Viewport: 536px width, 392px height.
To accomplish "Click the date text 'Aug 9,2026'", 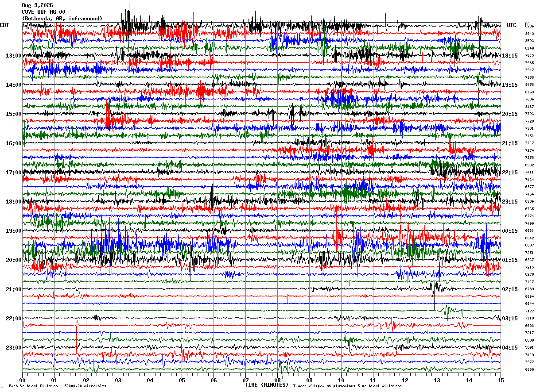I will 37,5.
